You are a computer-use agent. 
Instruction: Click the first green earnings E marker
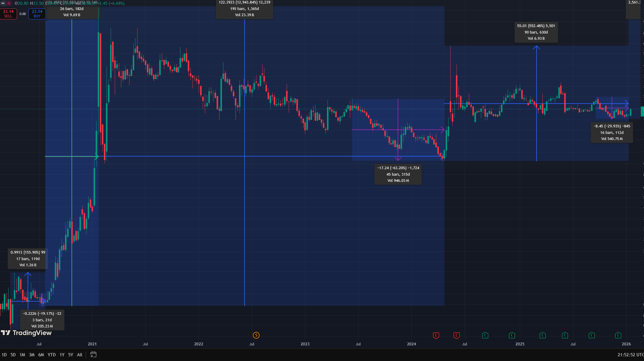click(485, 335)
